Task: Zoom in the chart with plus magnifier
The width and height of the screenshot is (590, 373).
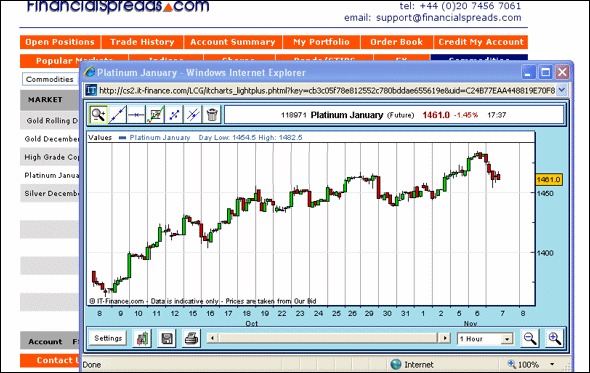Action: (555, 338)
